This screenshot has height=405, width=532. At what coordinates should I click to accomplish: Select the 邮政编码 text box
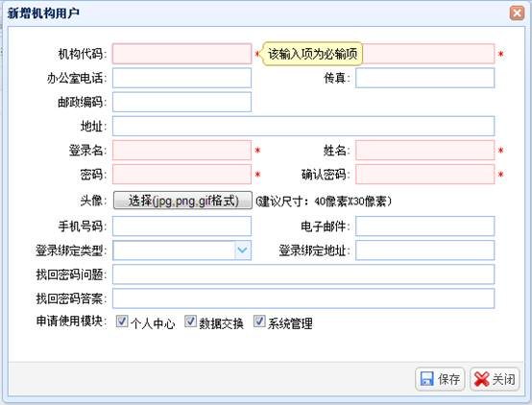(x=181, y=102)
